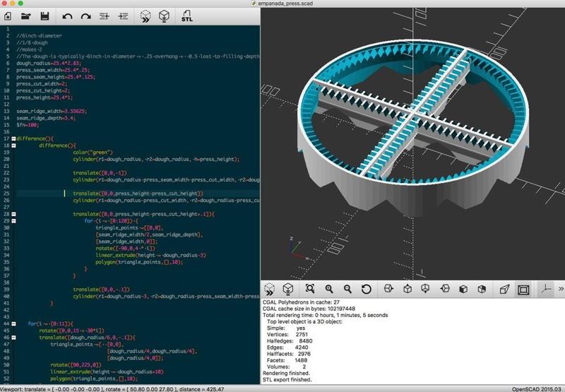Indent the selected code lines

coord(123,16)
